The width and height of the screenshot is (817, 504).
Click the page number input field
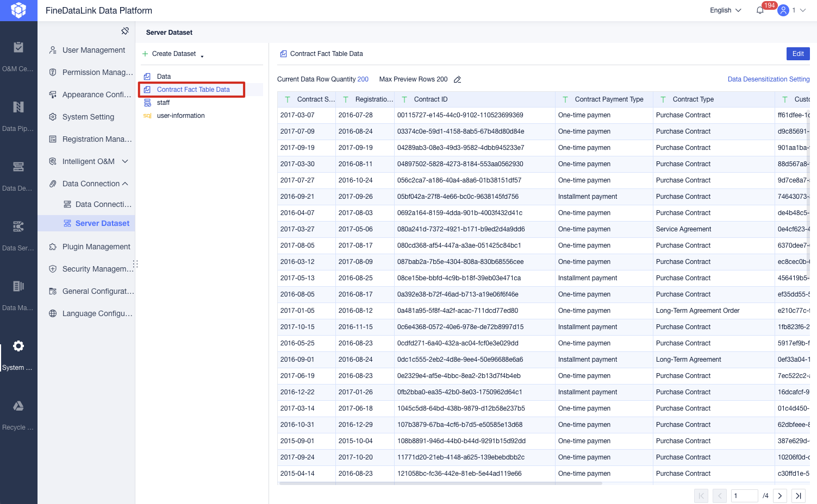[x=744, y=496]
